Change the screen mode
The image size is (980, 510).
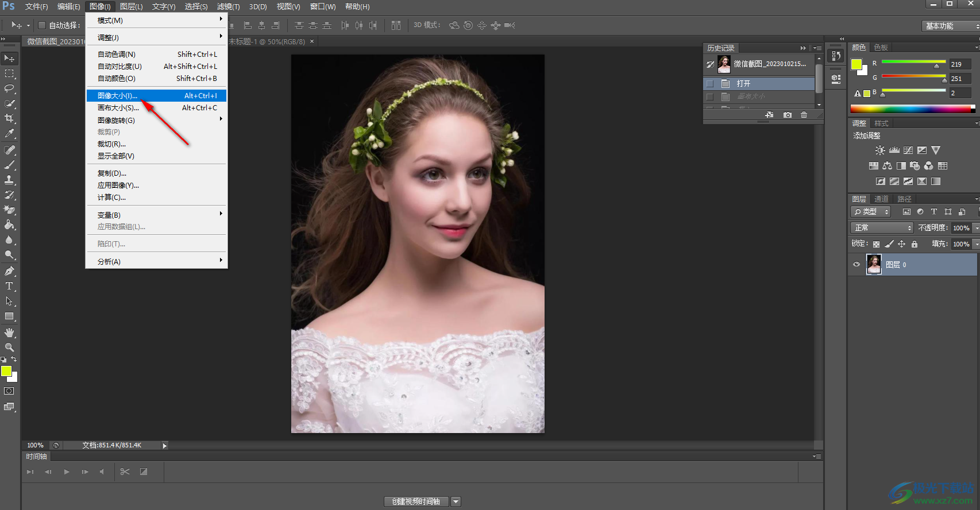click(9, 407)
